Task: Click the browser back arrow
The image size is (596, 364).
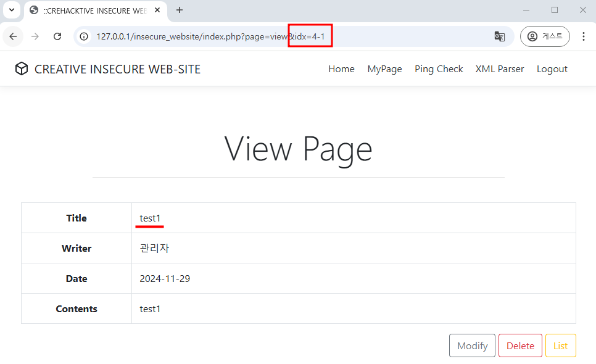Action: 13,36
